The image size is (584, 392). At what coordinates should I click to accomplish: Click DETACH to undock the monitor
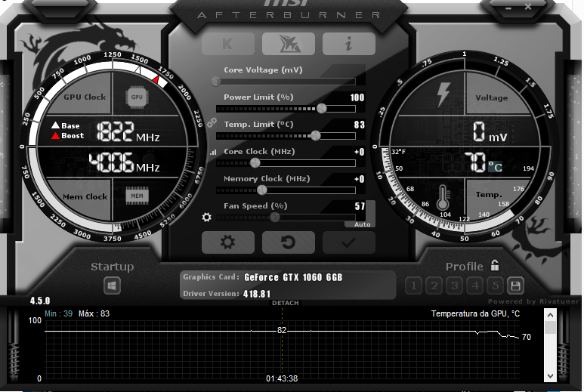coord(286,303)
